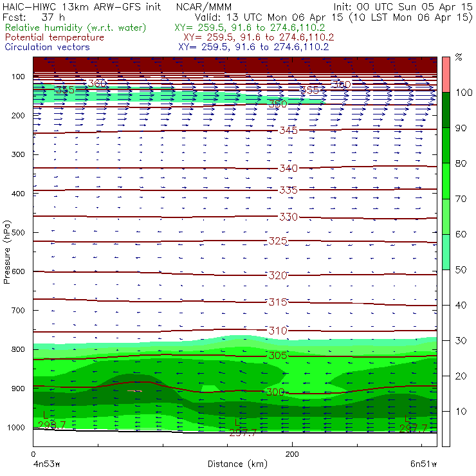
Task: Click the red 'Potential temperature' legend label
Action: [55, 37]
